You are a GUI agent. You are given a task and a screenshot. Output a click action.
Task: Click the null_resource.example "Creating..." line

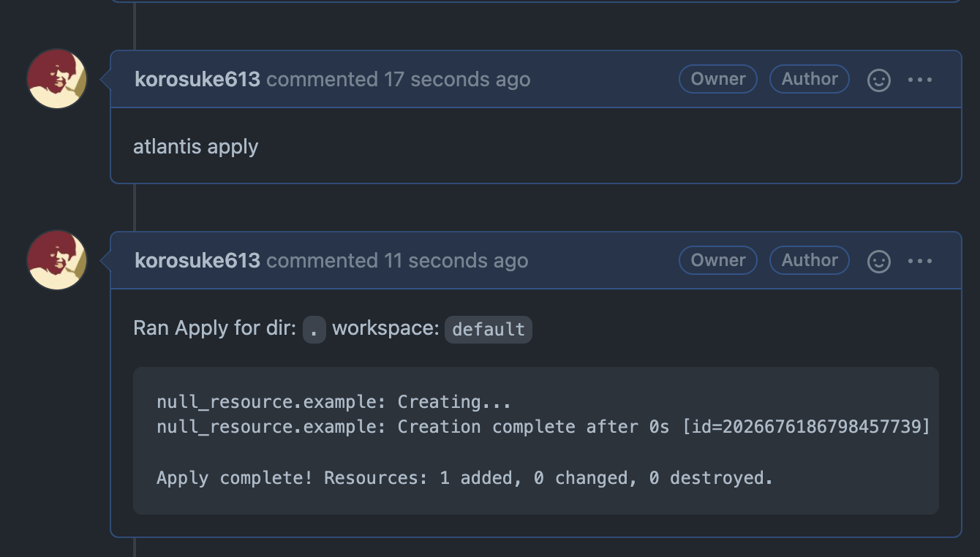coord(333,402)
